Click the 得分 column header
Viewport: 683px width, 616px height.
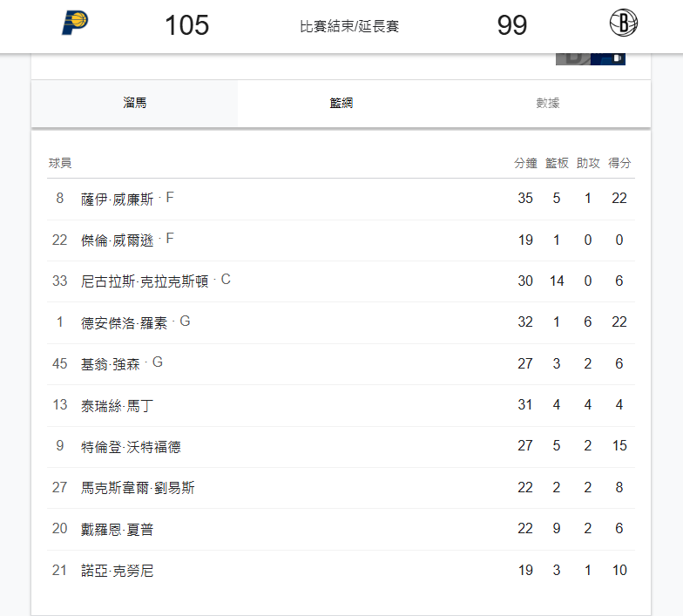[x=619, y=163]
